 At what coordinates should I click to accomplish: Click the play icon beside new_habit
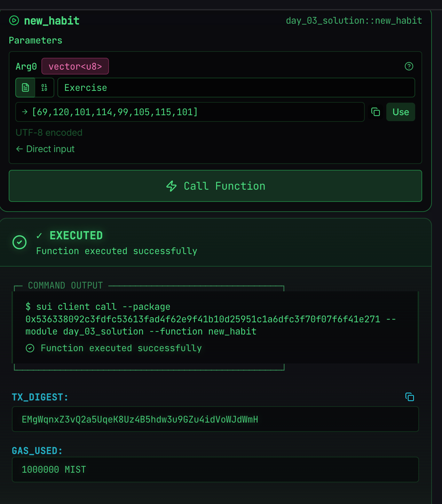pyautogui.click(x=14, y=21)
